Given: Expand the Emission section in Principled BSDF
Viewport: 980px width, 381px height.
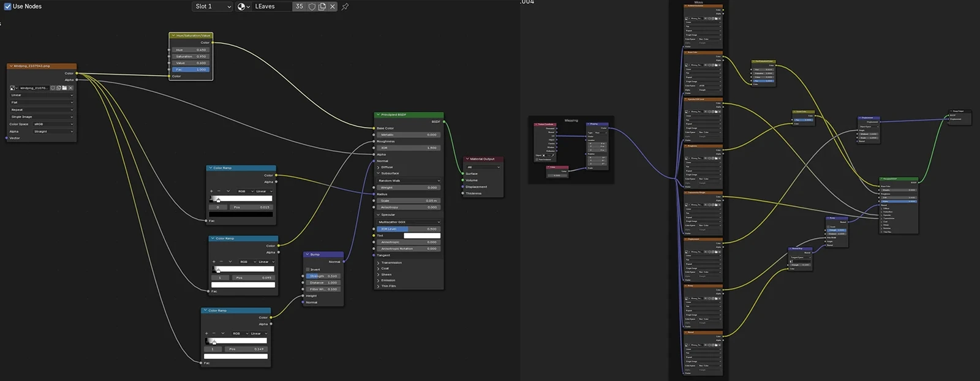Looking at the screenshot, I should (x=378, y=280).
